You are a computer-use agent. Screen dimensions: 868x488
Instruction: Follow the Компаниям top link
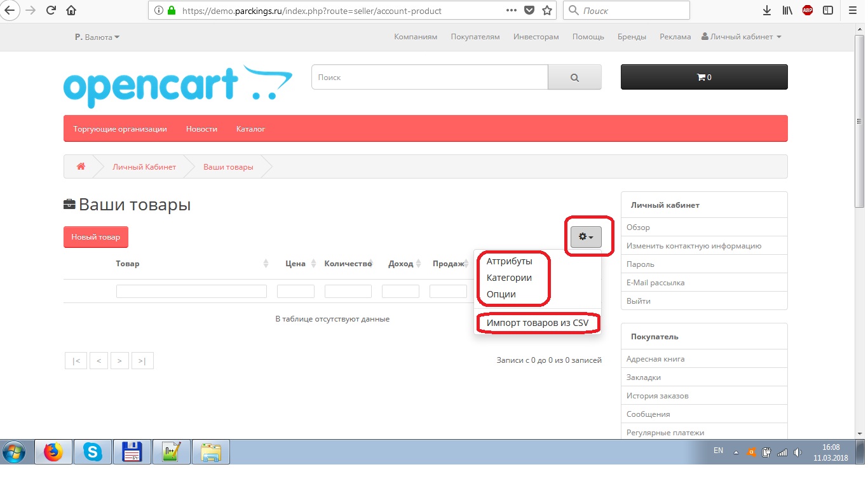tap(416, 37)
